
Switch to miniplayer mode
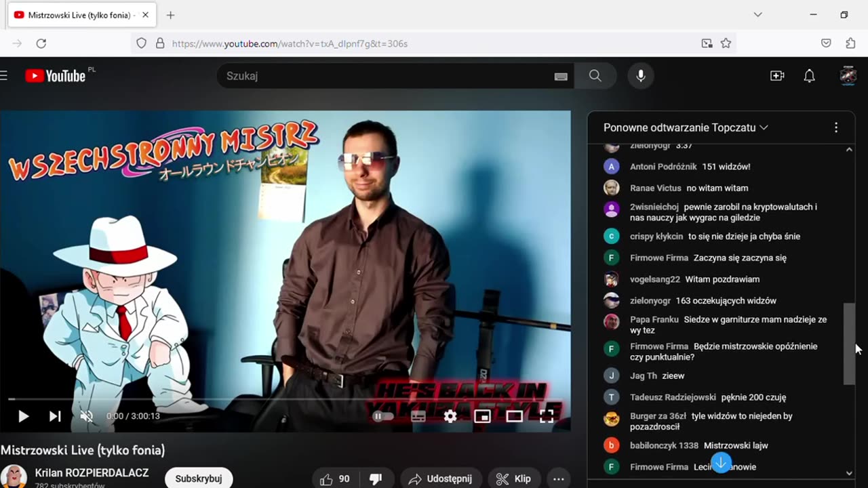(x=482, y=416)
